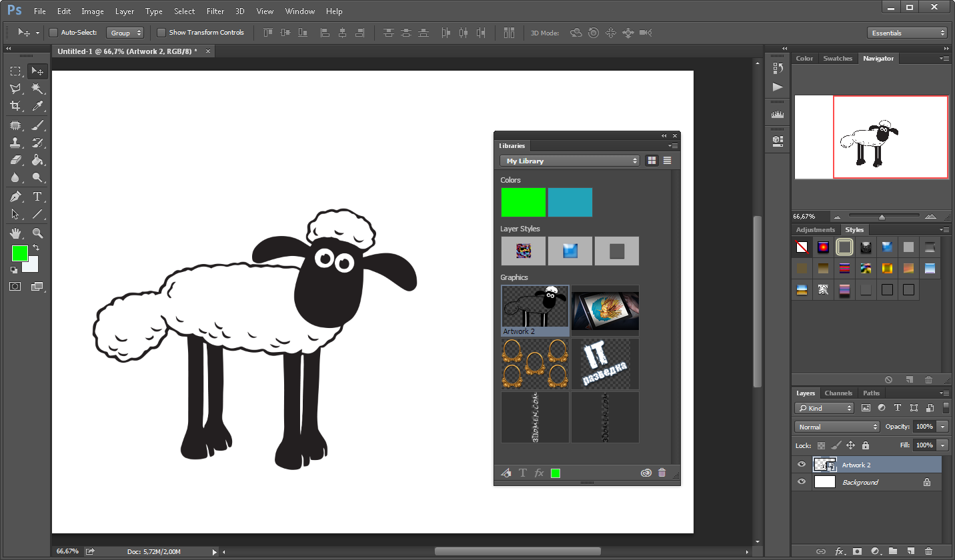Screen dimensions: 955x560
Task: Open the Libraries panel options menu
Action: (674, 145)
